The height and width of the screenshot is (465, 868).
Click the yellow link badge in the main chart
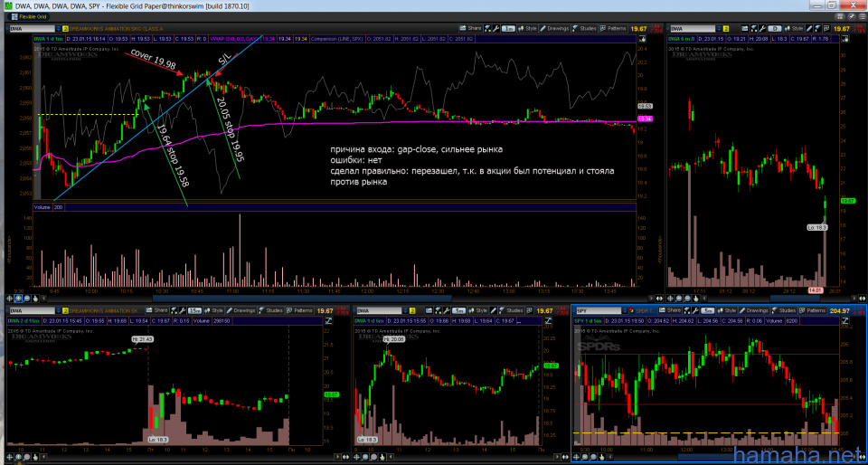pyautogui.click(x=65, y=28)
